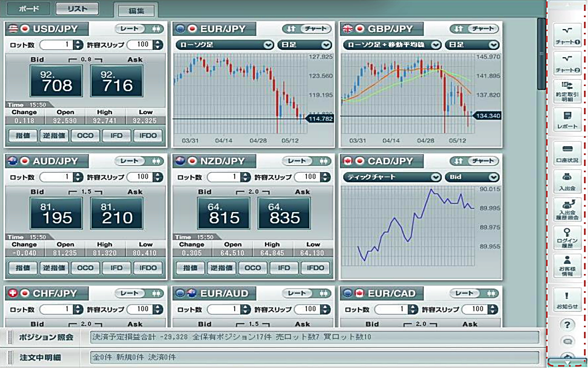Open 入出金履歴照会 history inquiry icon

567,209
